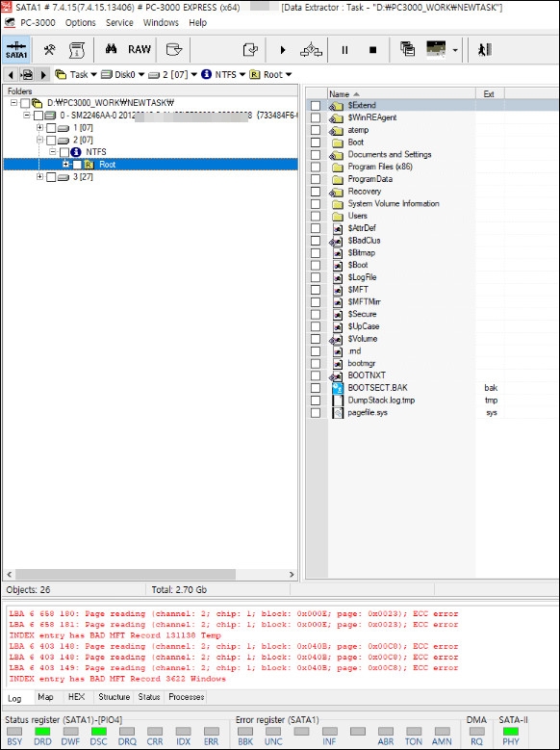
Task: Open the Root breadcrumb dropdown
Action: (289, 75)
